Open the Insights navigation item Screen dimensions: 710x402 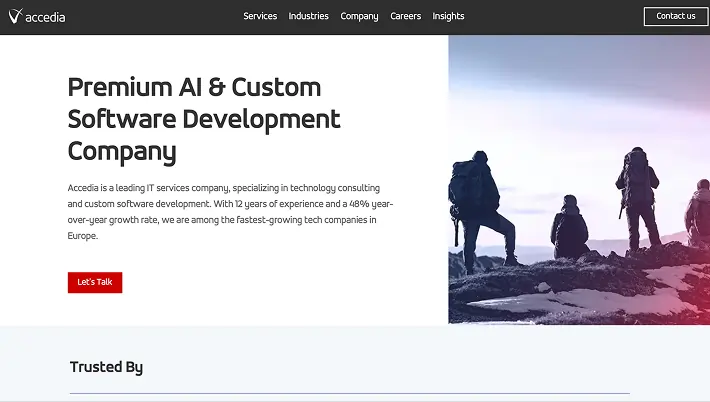point(448,16)
